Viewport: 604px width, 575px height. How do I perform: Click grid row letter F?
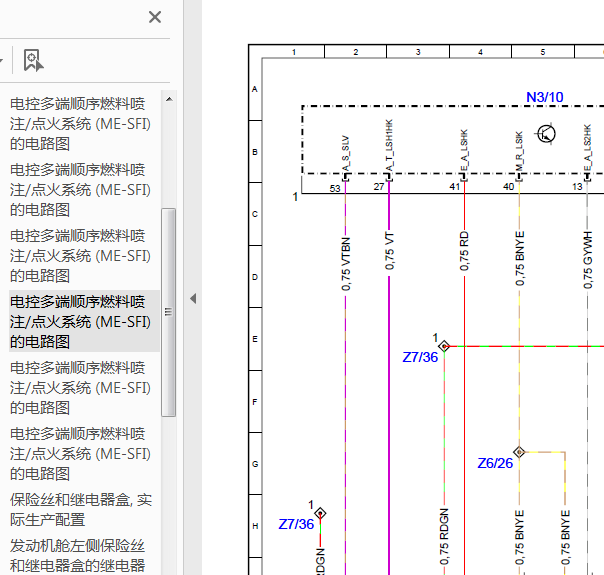tap(255, 402)
